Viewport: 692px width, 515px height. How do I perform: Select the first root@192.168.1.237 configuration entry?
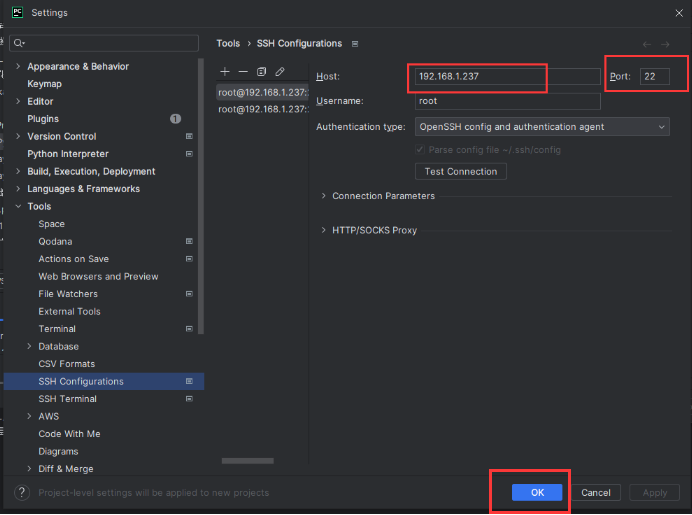click(259, 92)
